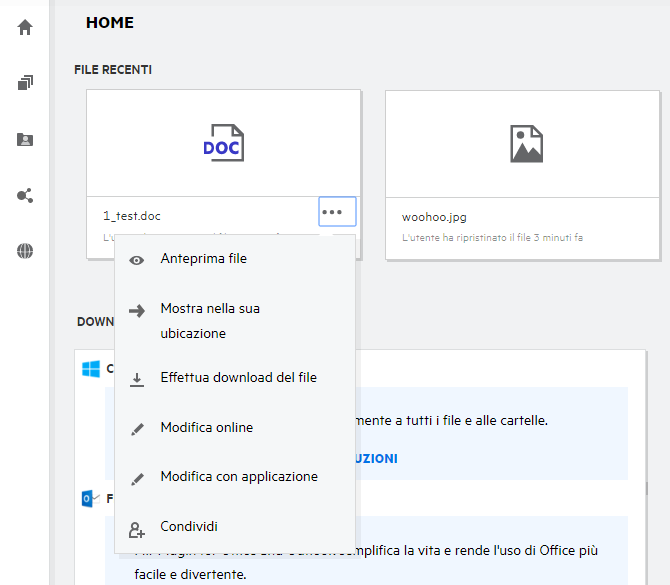The width and height of the screenshot is (670, 585).
Task: Click the image placeholder on woohoo.jpg card
Action: point(526,143)
